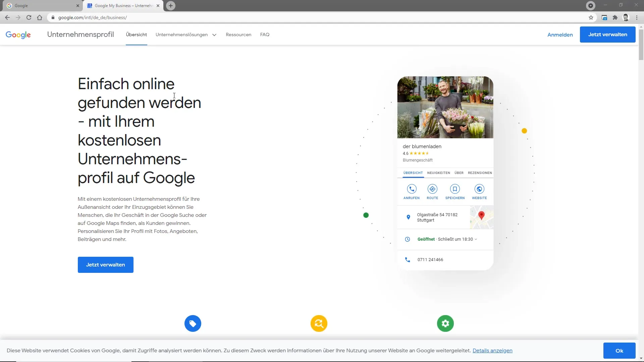This screenshot has height=362, width=644.
Task: Open the Ressourcen navigation link
Action: point(238,35)
